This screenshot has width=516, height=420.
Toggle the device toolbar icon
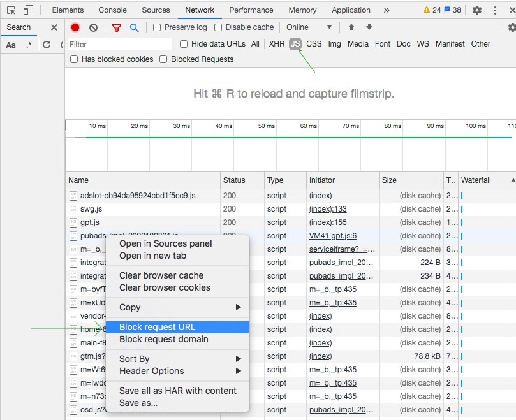click(x=28, y=10)
